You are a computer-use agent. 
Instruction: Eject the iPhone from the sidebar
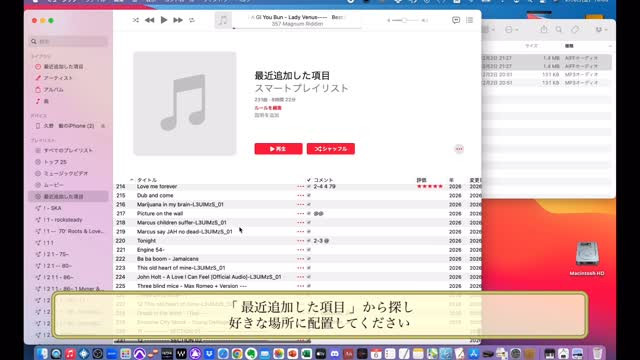click(103, 126)
